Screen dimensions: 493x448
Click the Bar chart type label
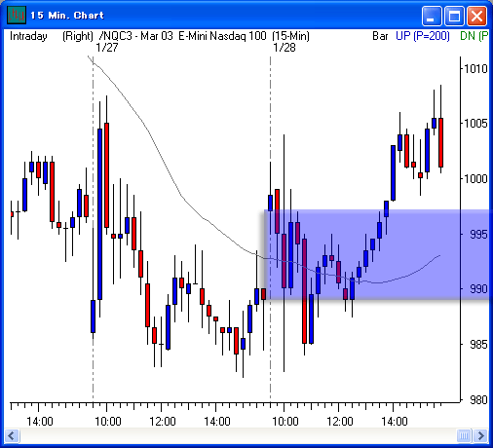(x=380, y=36)
